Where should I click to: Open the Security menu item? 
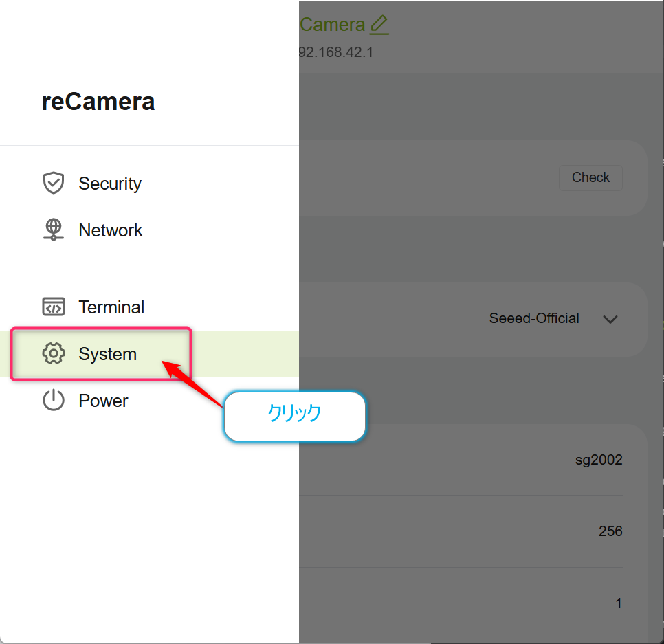click(149, 184)
